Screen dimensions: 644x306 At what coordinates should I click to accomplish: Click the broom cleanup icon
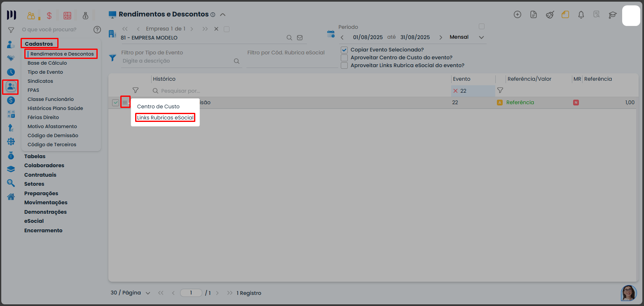pos(550,14)
